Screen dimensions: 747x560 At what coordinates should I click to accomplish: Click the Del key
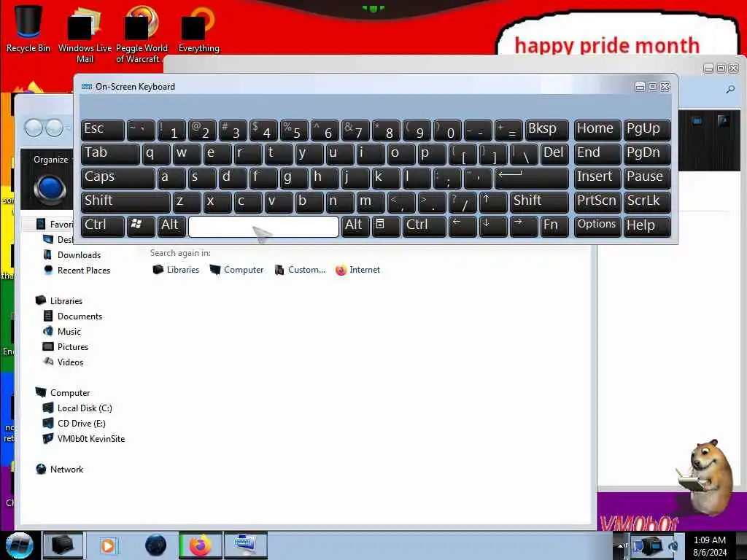point(554,153)
